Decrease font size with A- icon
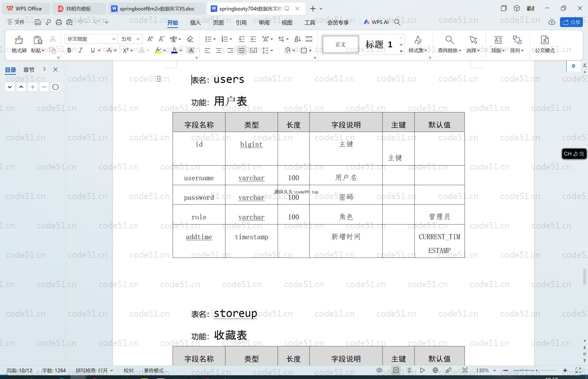588x379 pixels. point(161,39)
